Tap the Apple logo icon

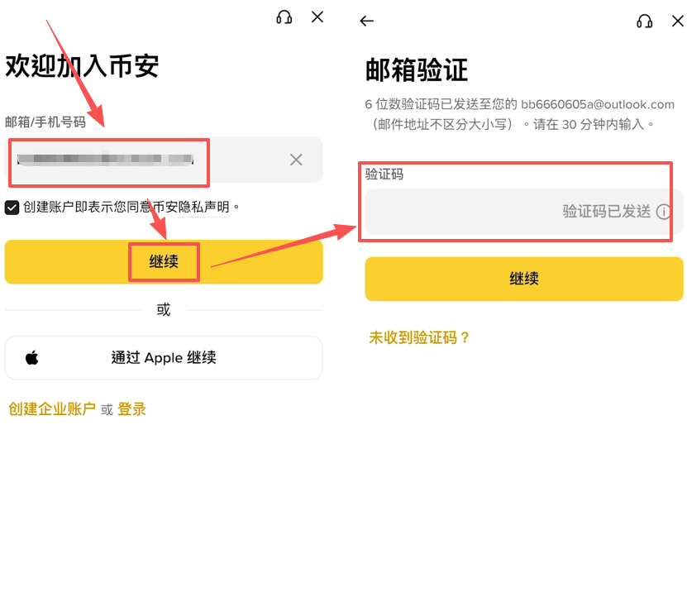point(32,358)
